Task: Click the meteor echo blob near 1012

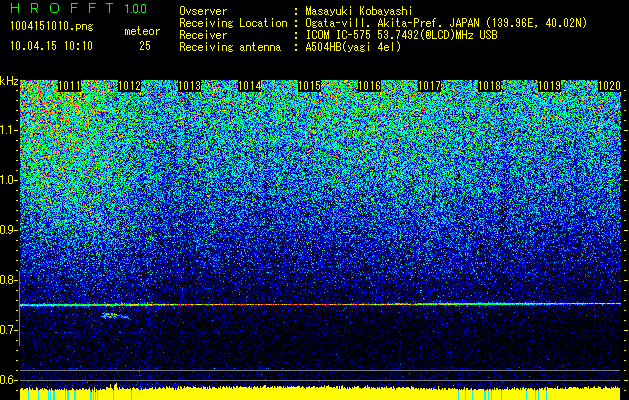Action: (115, 316)
